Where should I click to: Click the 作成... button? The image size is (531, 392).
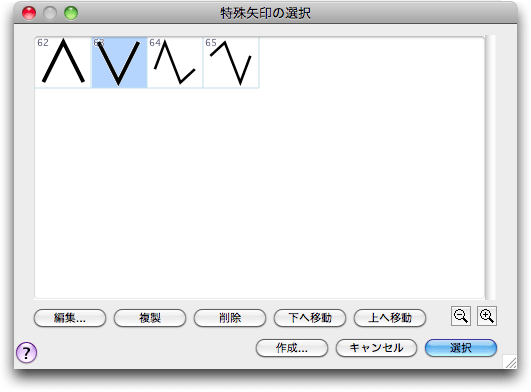pos(292,348)
